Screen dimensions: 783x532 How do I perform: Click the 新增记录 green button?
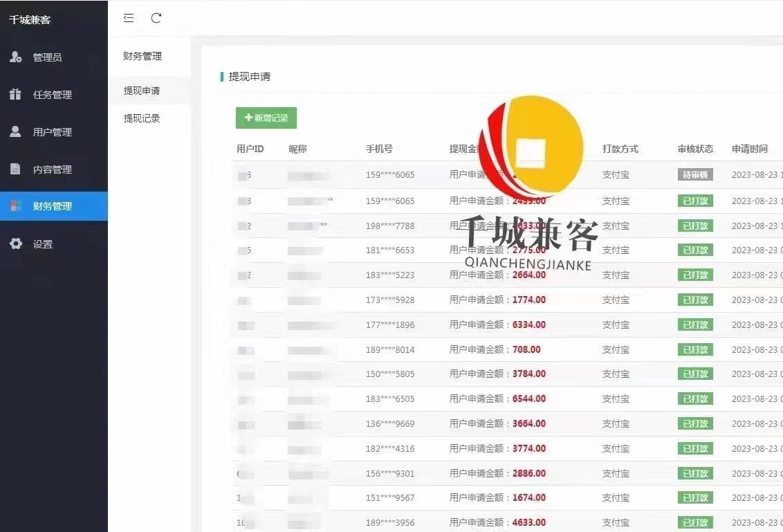[x=266, y=118]
